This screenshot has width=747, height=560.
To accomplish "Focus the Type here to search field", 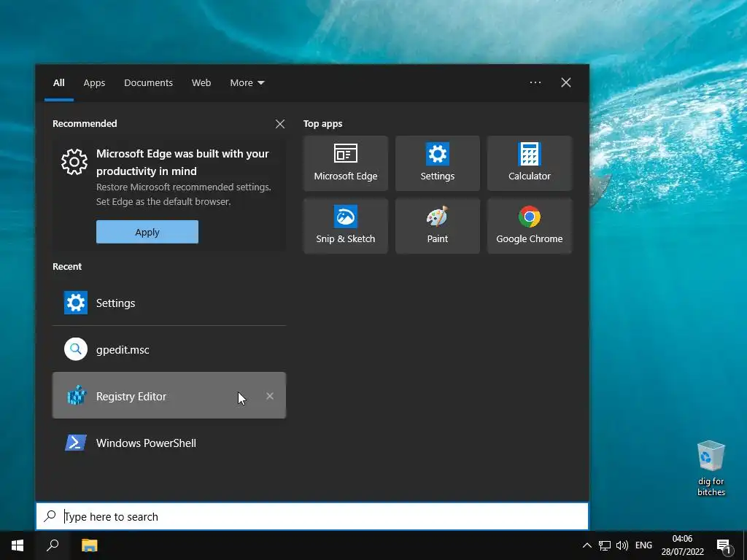I will pyautogui.click(x=312, y=516).
